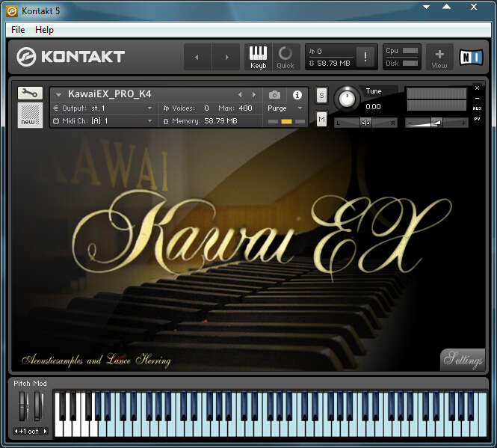Viewport: 497px width, 448px height.
Task: Open the instrument edit wrench icon
Action: tap(30, 93)
